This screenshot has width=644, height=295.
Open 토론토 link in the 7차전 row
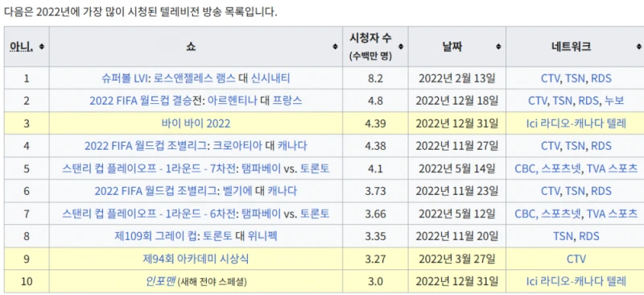(x=315, y=168)
